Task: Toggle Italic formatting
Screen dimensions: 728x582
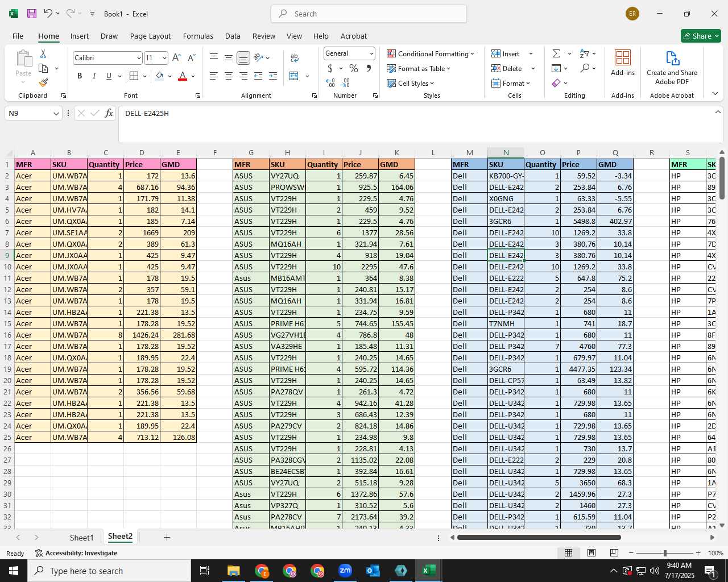Action: [94, 76]
